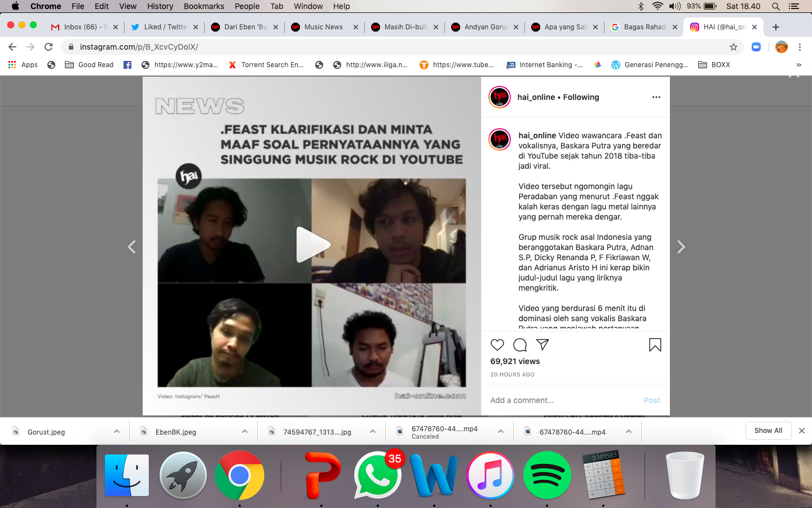Click the comment speech bubble icon
Image resolution: width=812 pixels, height=508 pixels.
coord(520,345)
